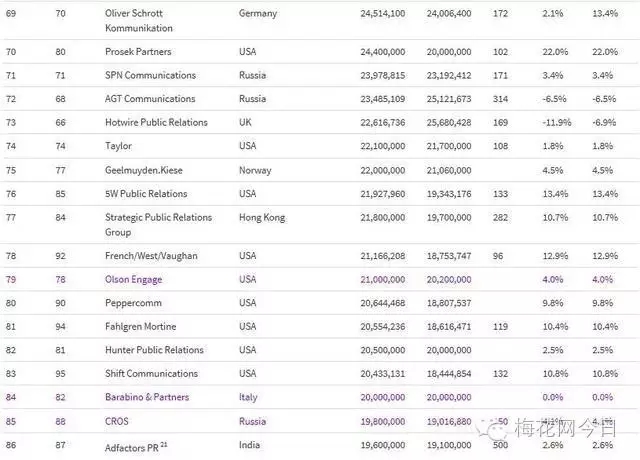640x460 pixels.
Task: Click the Hong Kong country cell
Action: click(263, 217)
